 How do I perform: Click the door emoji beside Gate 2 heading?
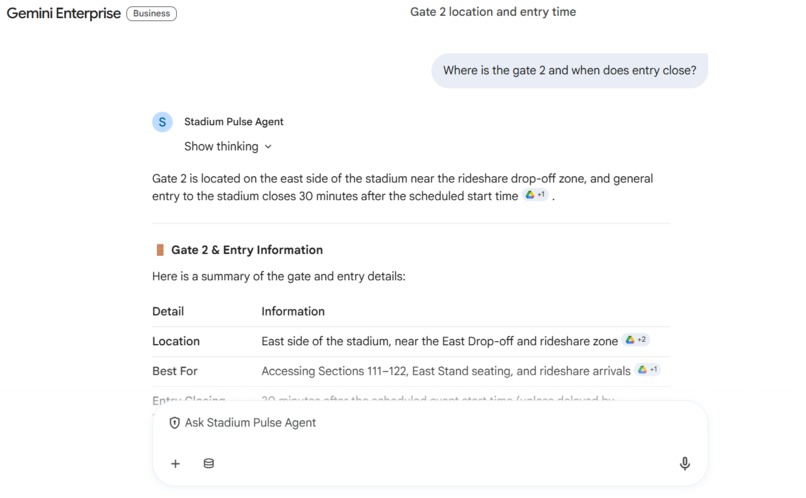160,250
